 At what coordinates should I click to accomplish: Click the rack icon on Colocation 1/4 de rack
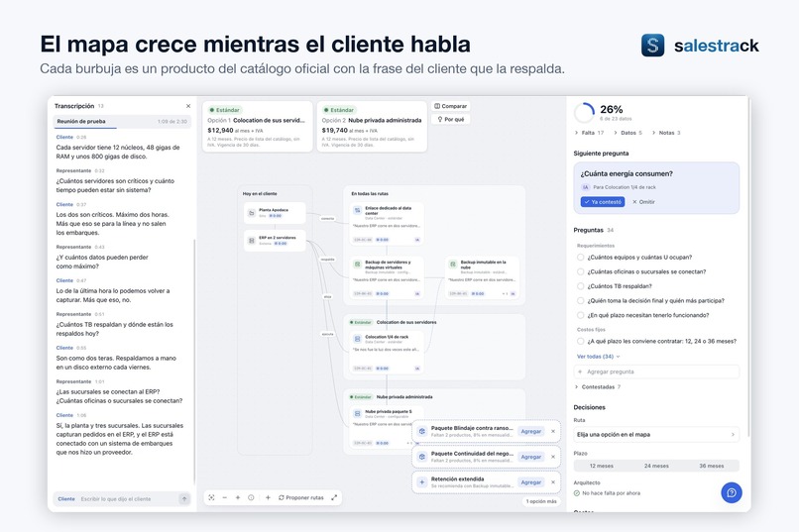(x=357, y=339)
